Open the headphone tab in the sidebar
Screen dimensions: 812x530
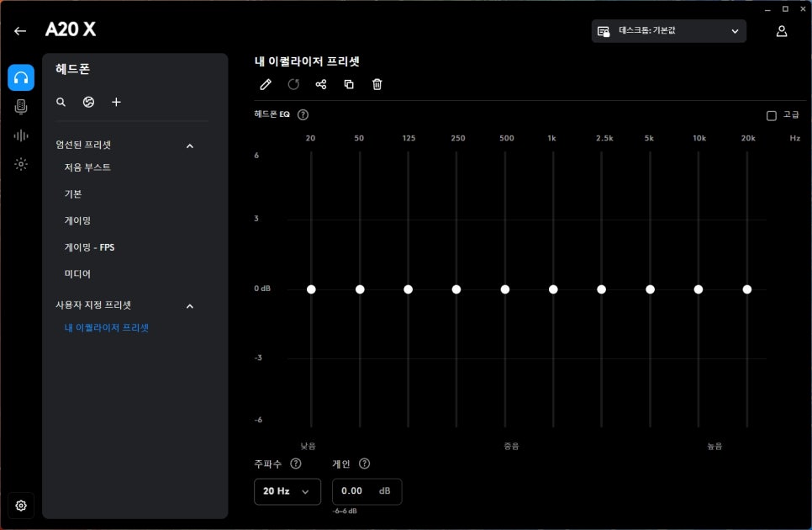(21, 77)
